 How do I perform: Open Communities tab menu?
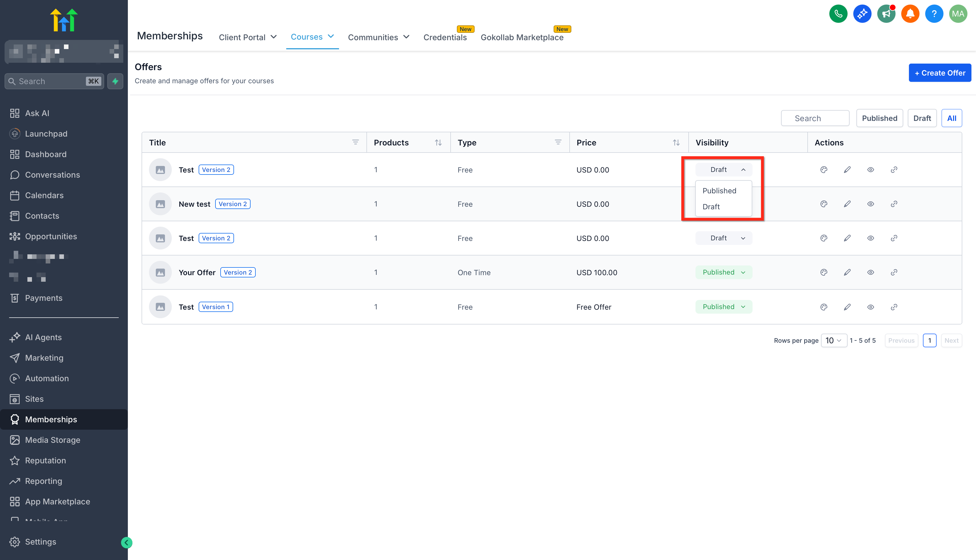378,37
